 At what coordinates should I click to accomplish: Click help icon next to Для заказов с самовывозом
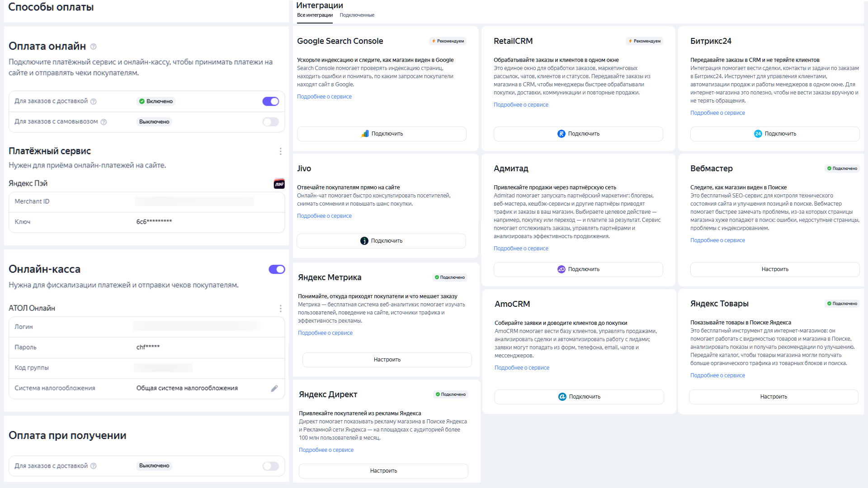point(104,122)
